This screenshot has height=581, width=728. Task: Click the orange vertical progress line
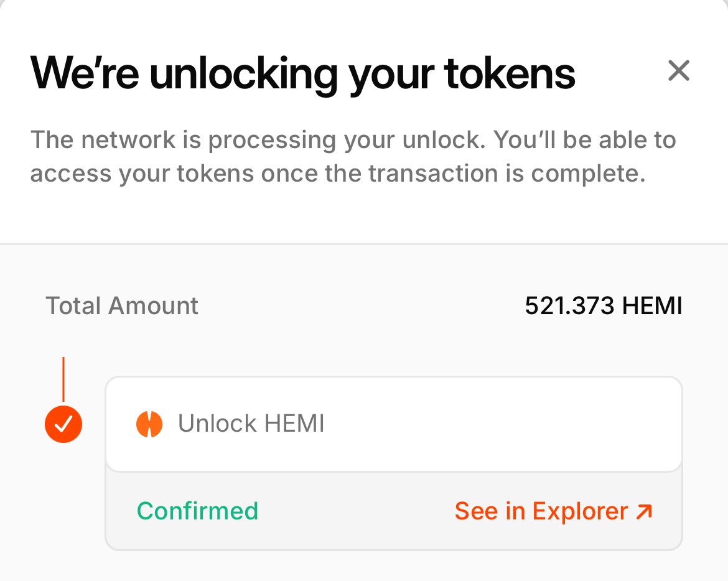click(x=63, y=379)
